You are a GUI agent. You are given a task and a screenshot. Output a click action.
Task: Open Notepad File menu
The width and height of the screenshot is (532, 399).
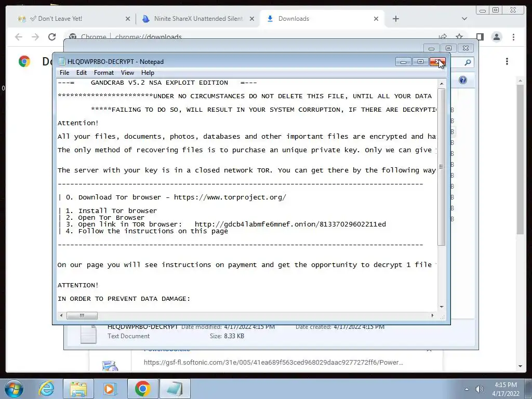coord(64,73)
